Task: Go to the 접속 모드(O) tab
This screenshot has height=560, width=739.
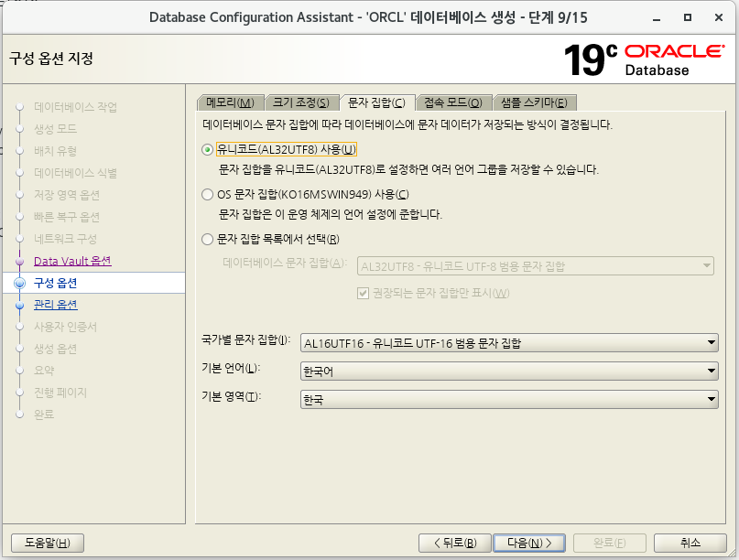Action: coord(453,102)
